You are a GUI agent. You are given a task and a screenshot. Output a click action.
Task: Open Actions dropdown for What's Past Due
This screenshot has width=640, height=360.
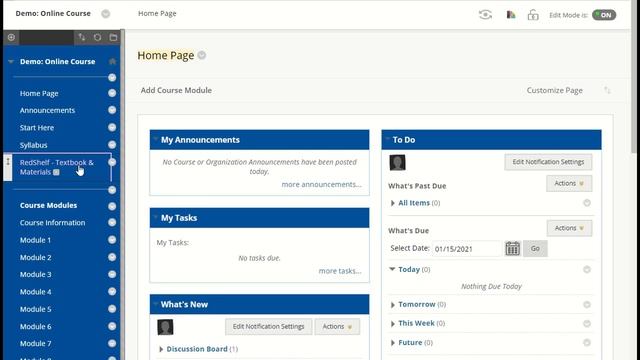pyautogui.click(x=569, y=184)
